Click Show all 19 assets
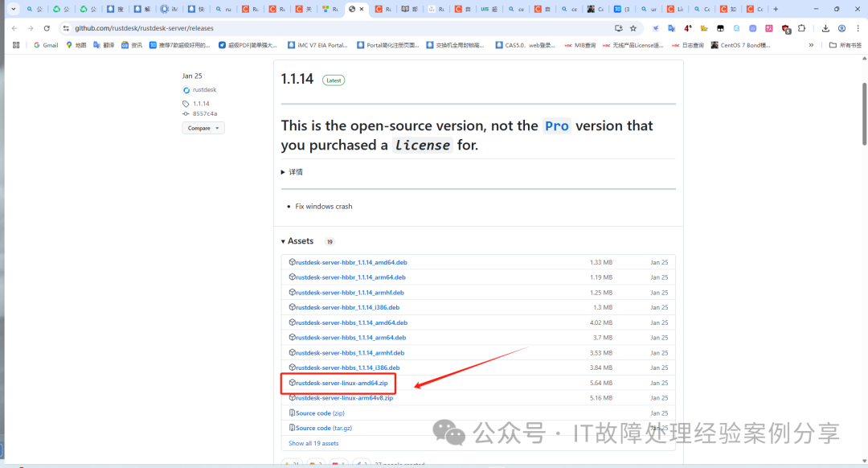Viewport: 868px width, 468px height. tap(313, 443)
